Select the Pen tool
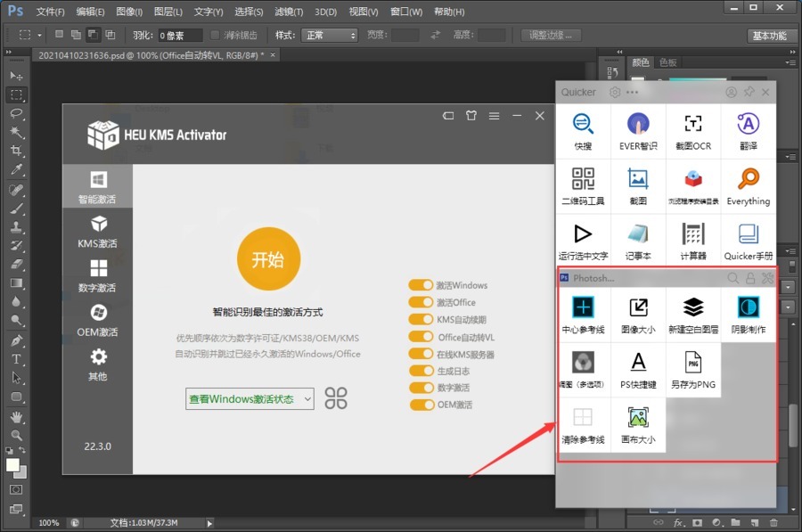The width and height of the screenshot is (802, 532). 16,340
